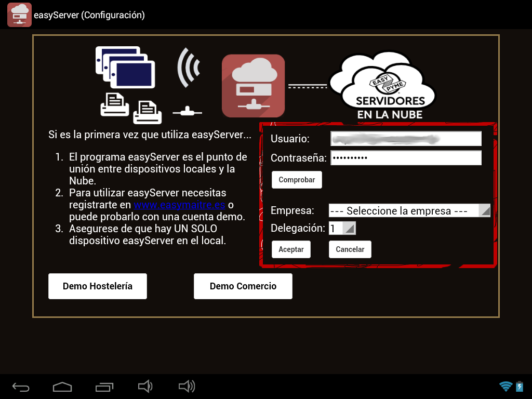This screenshot has height=399, width=532.
Task: Confirm with the Aceptar button
Action: [x=291, y=249]
